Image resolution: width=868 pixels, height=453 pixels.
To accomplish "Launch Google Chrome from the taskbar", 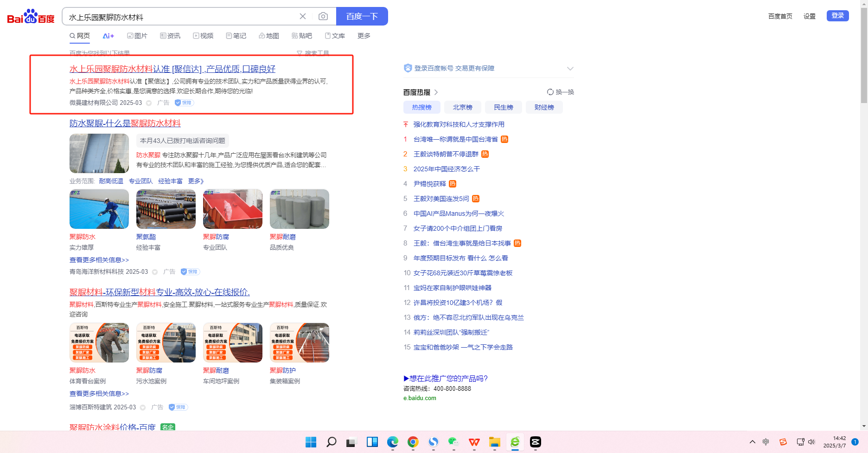I will tap(413, 442).
